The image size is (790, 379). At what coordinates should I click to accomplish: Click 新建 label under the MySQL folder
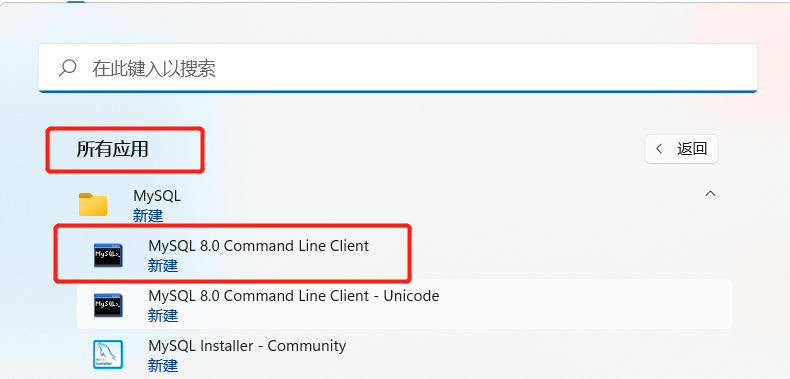coord(148,216)
